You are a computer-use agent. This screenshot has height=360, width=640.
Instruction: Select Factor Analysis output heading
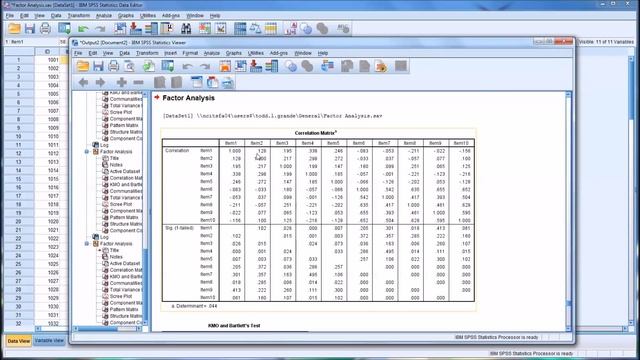coord(188,98)
